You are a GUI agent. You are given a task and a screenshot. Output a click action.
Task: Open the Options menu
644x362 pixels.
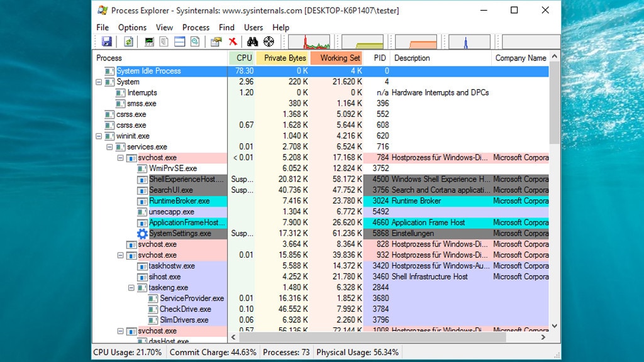[x=132, y=27]
